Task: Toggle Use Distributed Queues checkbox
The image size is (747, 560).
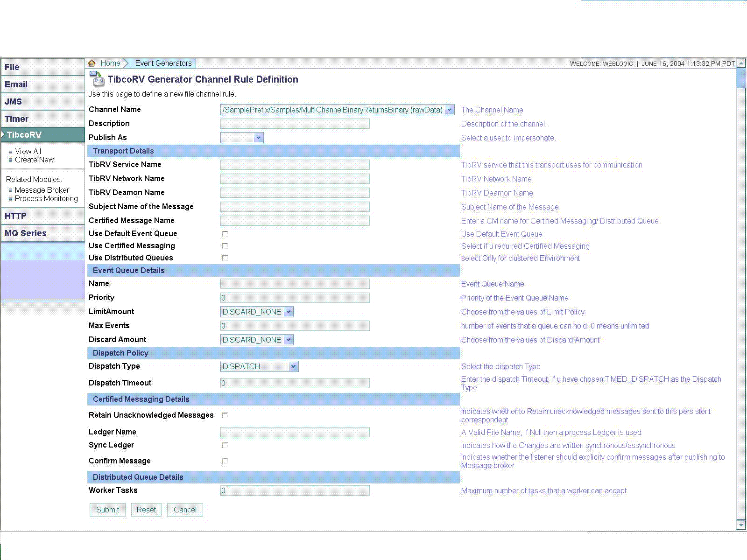Action: [225, 258]
